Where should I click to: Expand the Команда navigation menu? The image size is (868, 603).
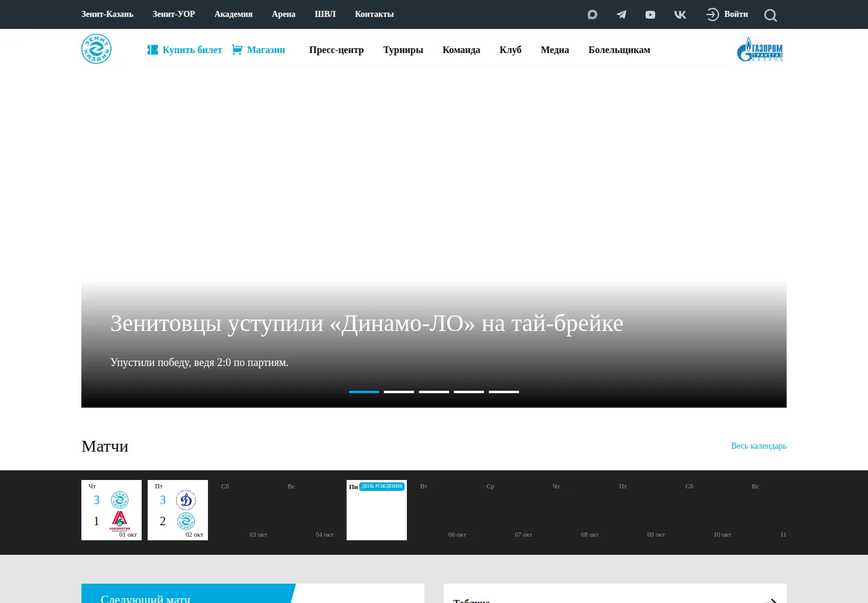pos(461,50)
